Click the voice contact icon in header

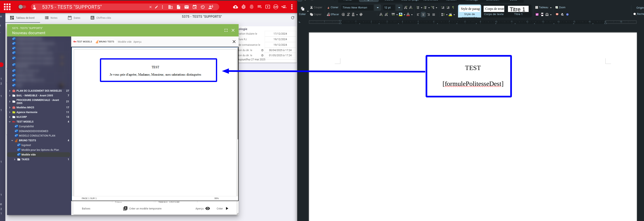[x=211, y=7]
